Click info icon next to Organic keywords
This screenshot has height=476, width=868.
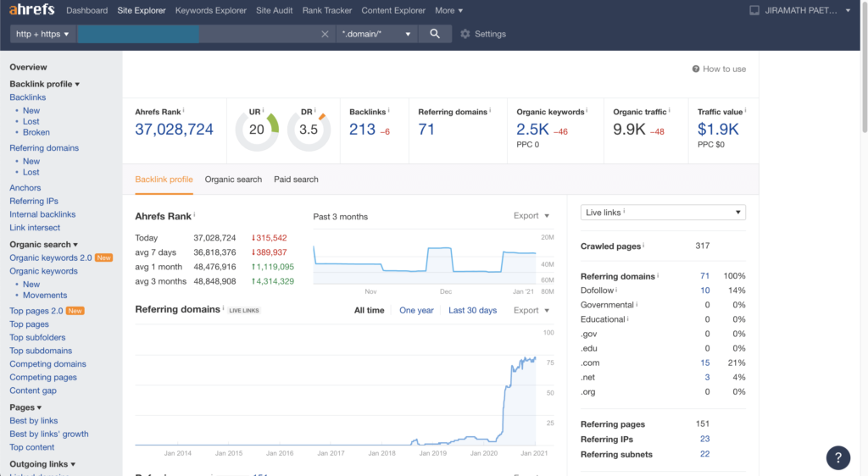click(587, 110)
